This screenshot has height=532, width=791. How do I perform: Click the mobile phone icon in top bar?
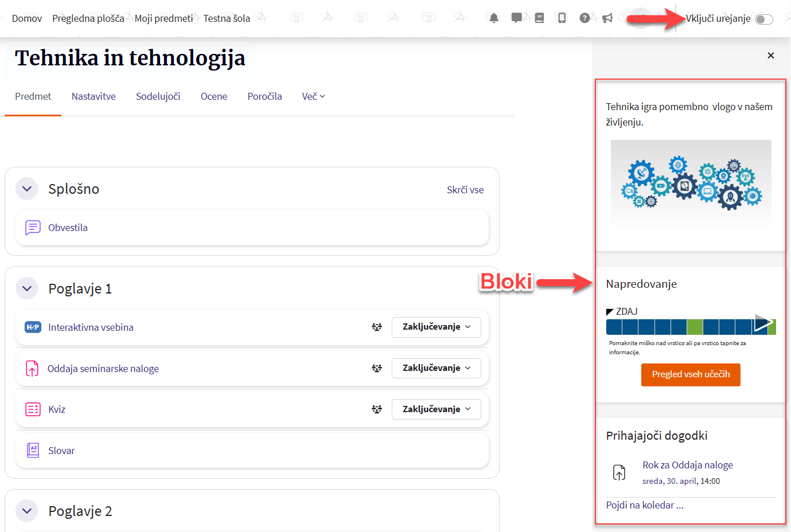(x=562, y=18)
